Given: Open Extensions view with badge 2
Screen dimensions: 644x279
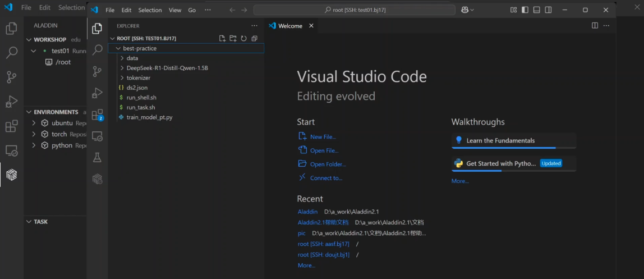Looking at the screenshot, I should click(x=98, y=115).
